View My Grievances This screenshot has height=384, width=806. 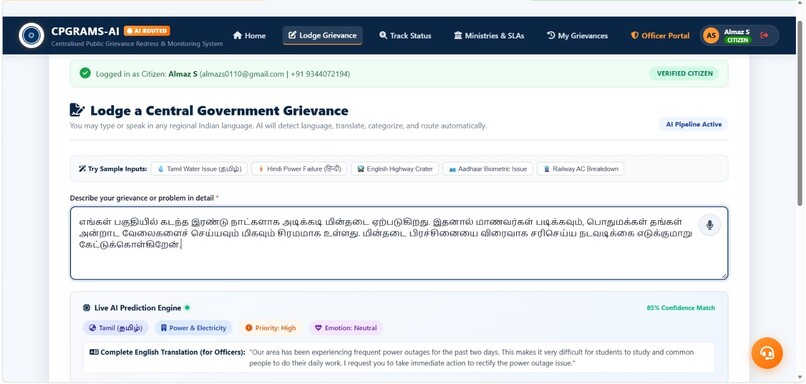577,35
